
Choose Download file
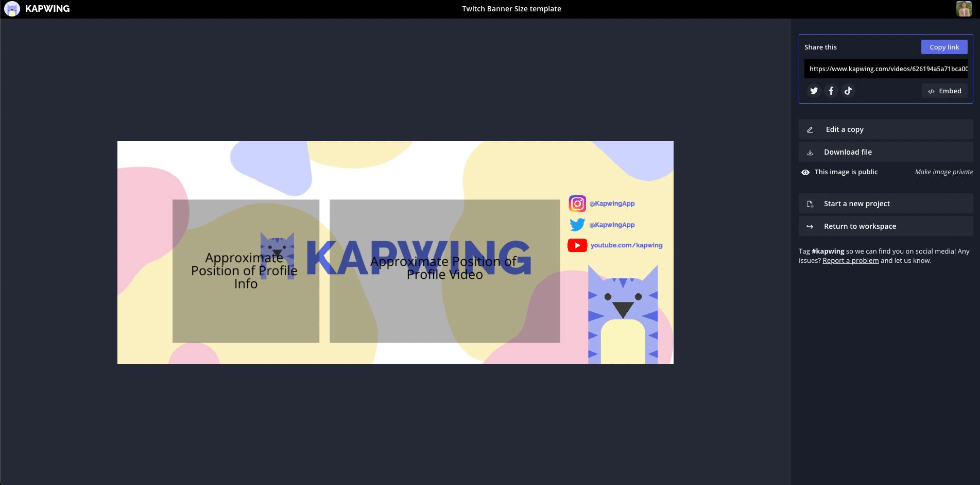click(886, 152)
